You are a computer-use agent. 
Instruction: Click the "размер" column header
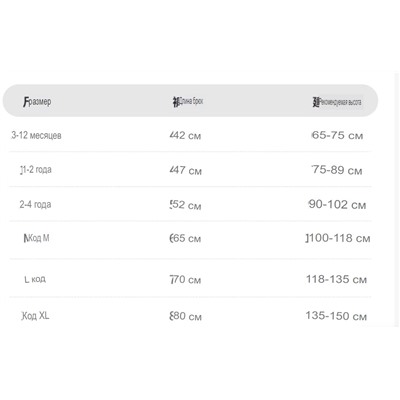click(37, 101)
